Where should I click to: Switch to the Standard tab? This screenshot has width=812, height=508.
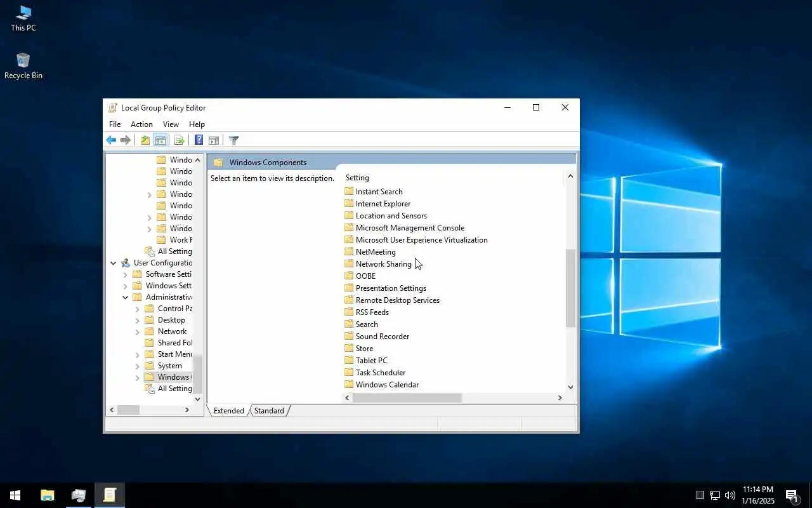click(269, 411)
